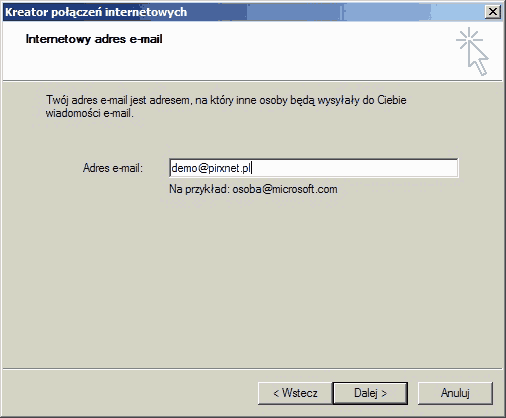This screenshot has width=506, height=418.
Task: Click the wiadomości e-mail. text line
Action: [89, 113]
